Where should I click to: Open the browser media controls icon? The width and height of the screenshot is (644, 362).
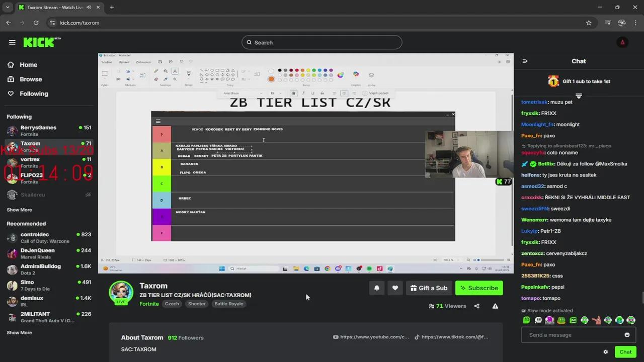[608, 23]
